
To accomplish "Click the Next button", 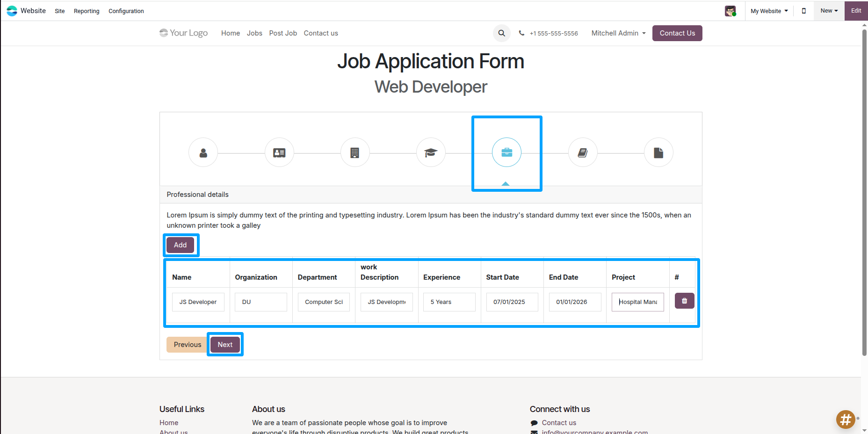I will (225, 345).
